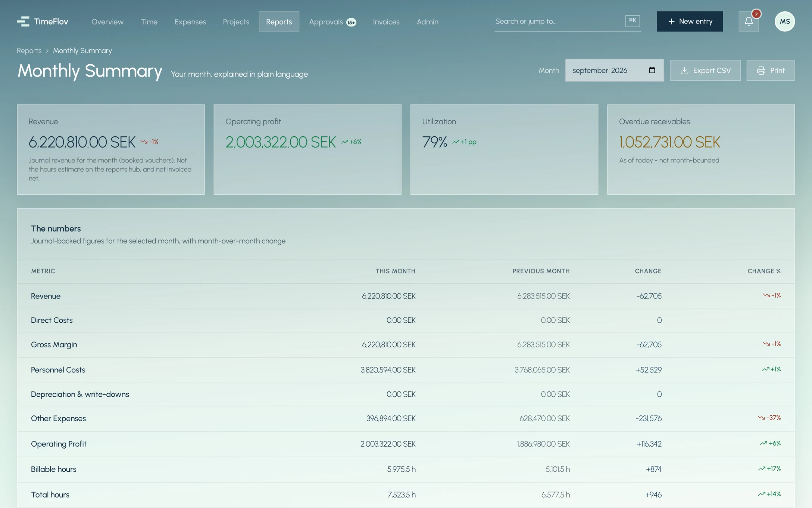Click the Operating profit card +6% trend
Viewport: 812px width, 508px height.
click(x=351, y=142)
